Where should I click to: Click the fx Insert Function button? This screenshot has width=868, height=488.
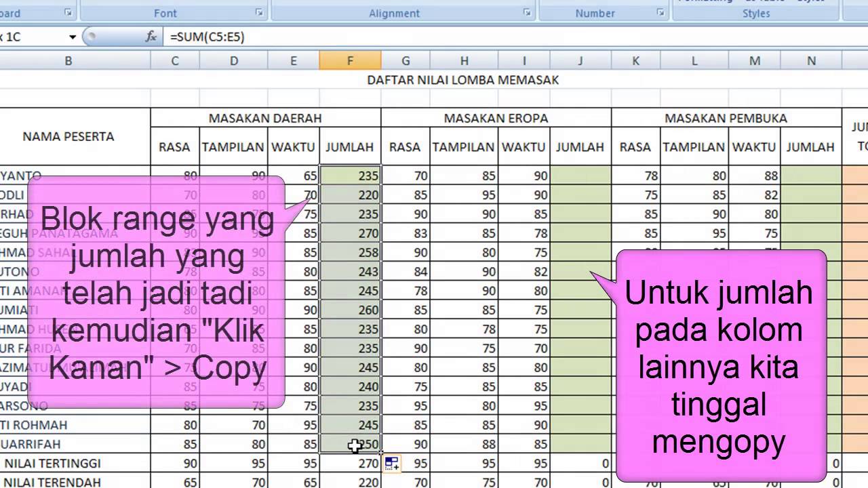click(151, 37)
